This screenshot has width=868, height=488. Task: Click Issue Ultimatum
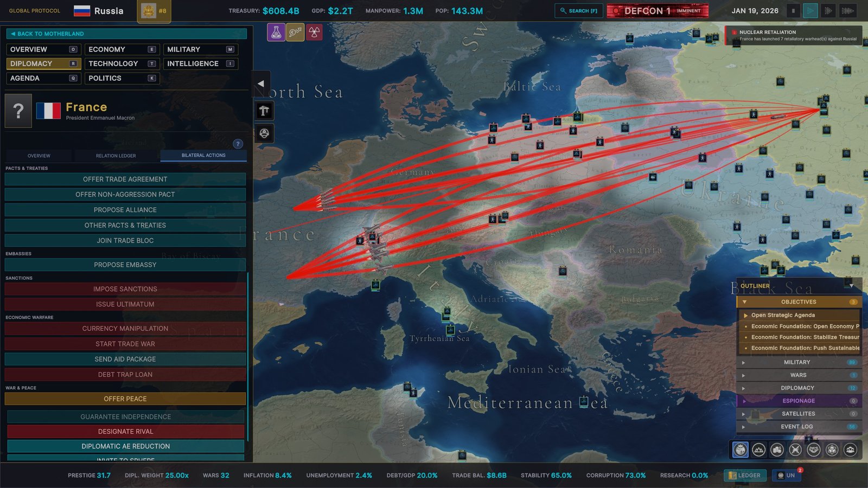click(x=125, y=304)
